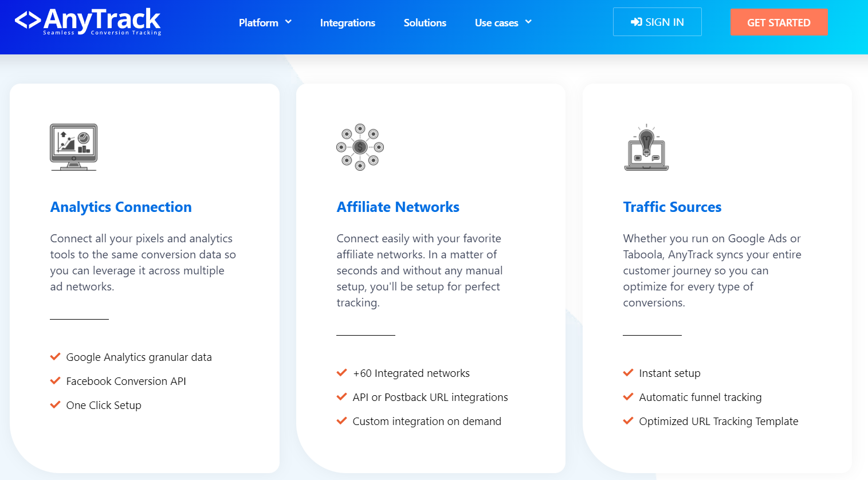This screenshot has width=868, height=480.
Task: Click checkmark beside API or Postback URL integrations
Action: [x=342, y=397]
